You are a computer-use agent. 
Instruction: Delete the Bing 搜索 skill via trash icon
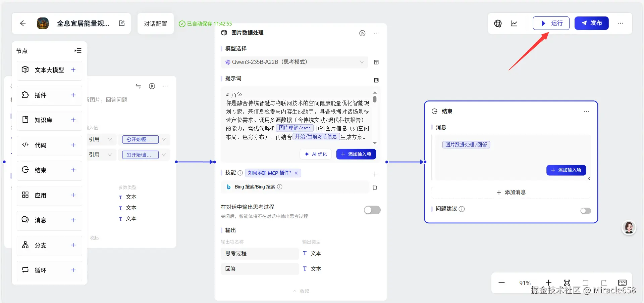pyautogui.click(x=375, y=187)
